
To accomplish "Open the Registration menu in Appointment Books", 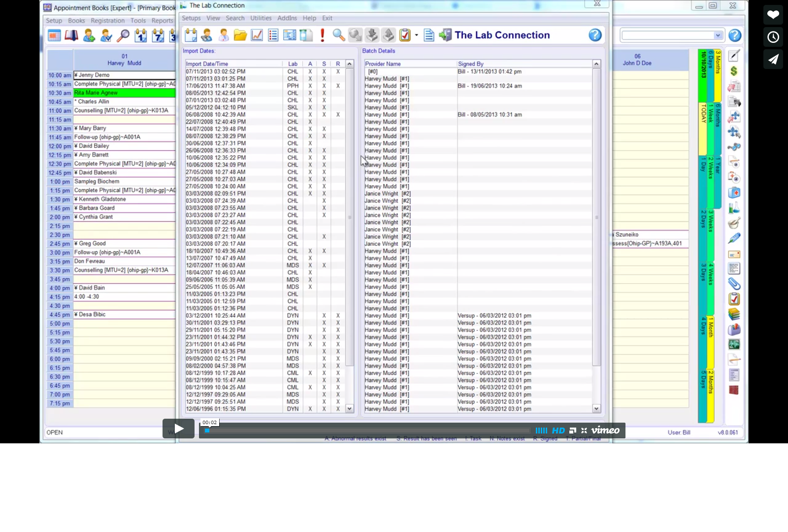I will point(108,21).
